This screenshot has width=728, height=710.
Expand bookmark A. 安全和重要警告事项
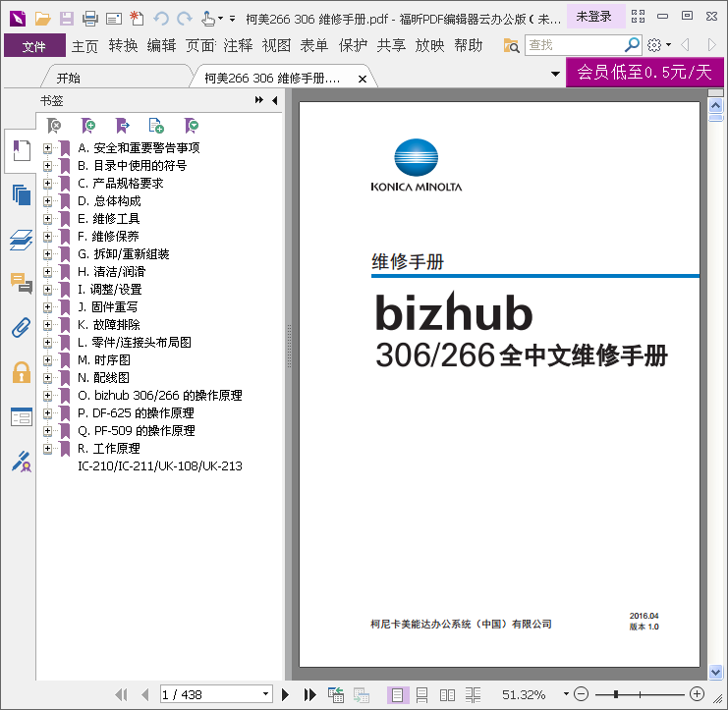pos(47,148)
